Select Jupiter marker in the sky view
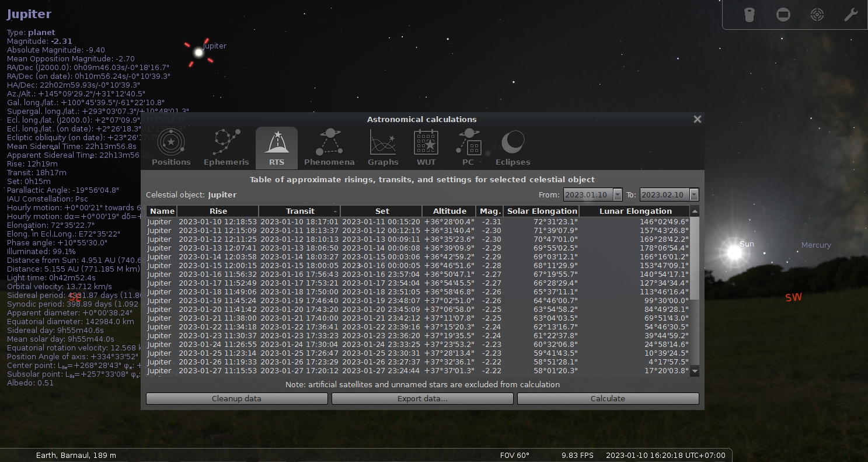Image resolution: width=868 pixels, height=462 pixels. [198, 53]
